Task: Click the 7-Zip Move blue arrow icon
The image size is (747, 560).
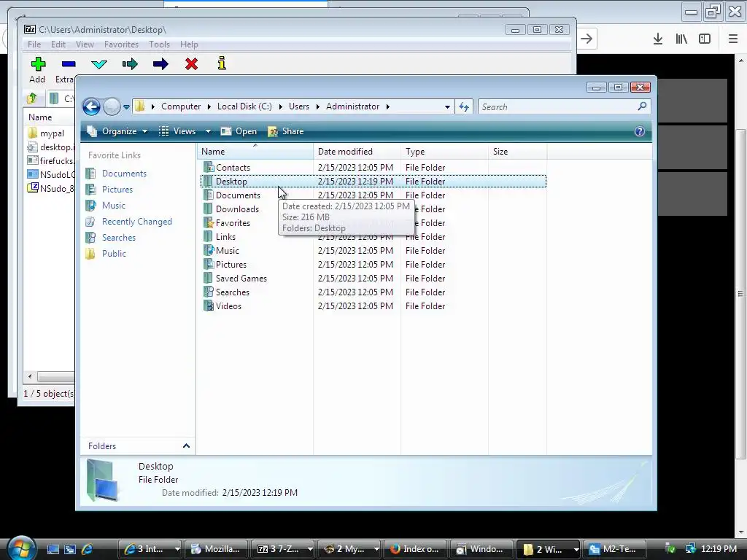Action: [160, 64]
